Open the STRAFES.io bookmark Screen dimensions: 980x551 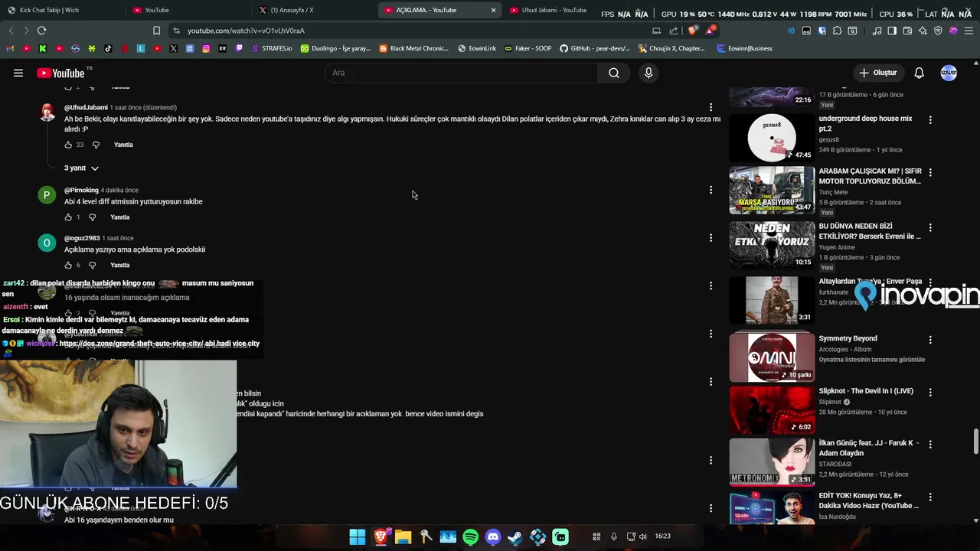coord(272,48)
